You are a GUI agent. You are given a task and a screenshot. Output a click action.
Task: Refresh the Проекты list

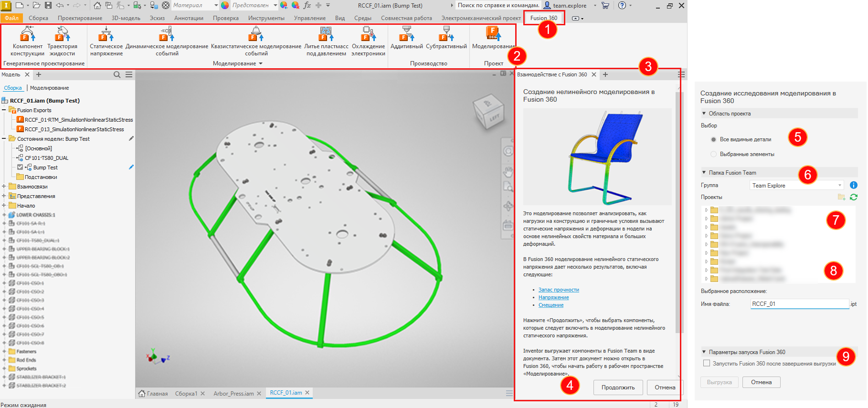(x=854, y=197)
